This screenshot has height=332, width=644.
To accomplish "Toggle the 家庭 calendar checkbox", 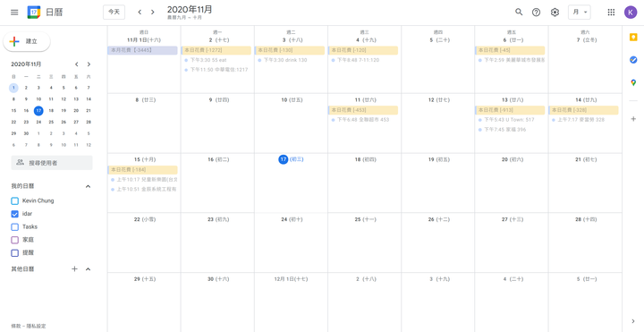I will pyautogui.click(x=15, y=240).
